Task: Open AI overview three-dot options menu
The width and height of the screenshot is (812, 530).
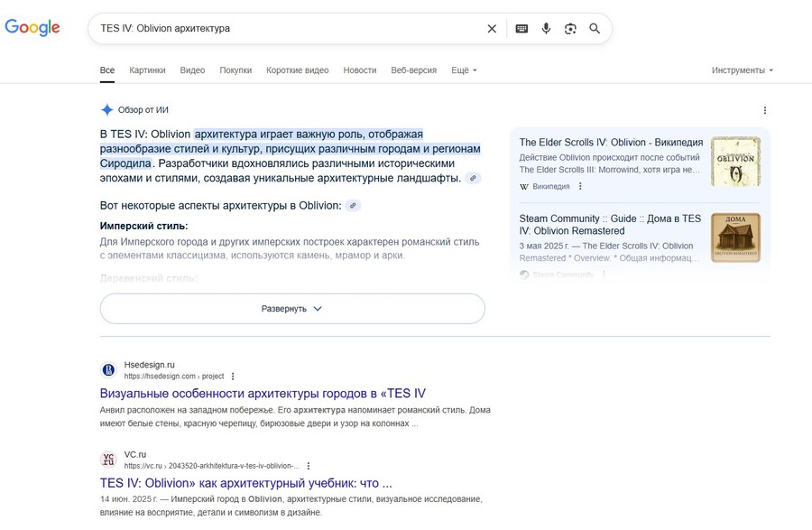Action: (765, 110)
